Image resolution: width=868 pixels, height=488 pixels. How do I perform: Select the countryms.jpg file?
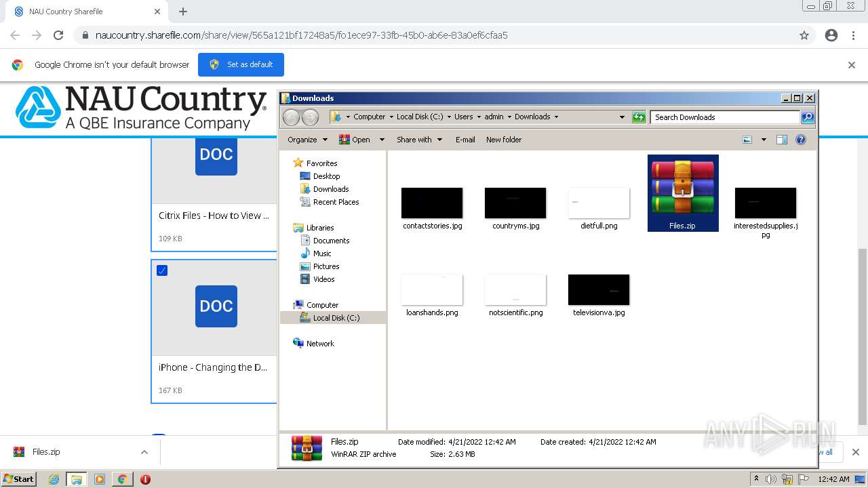[x=515, y=208]
